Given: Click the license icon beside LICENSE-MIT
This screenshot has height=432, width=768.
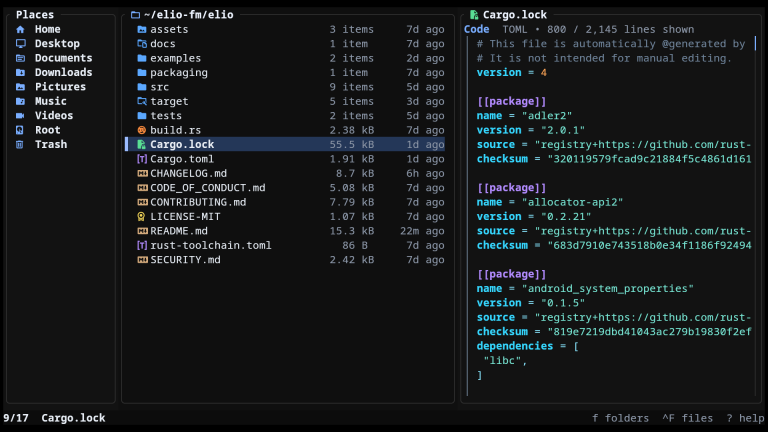Looking at the screenshot, I should point(142,216).
